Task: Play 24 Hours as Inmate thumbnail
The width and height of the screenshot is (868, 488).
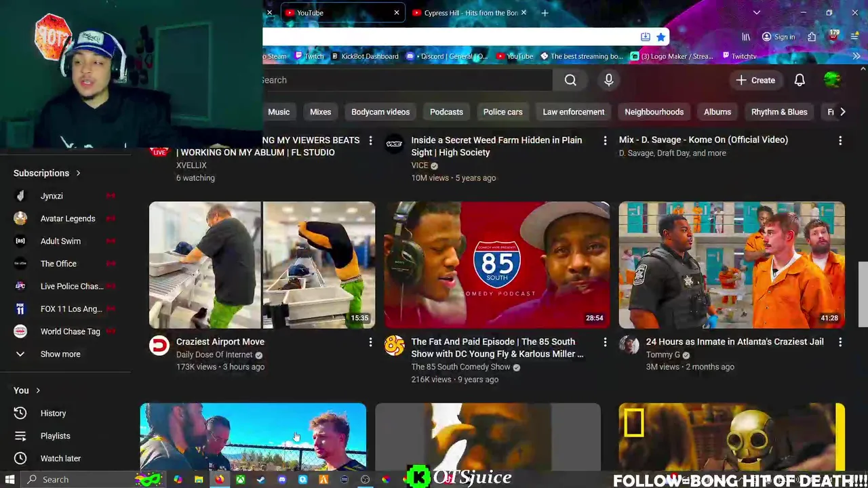Action: [x=732, y=265]
